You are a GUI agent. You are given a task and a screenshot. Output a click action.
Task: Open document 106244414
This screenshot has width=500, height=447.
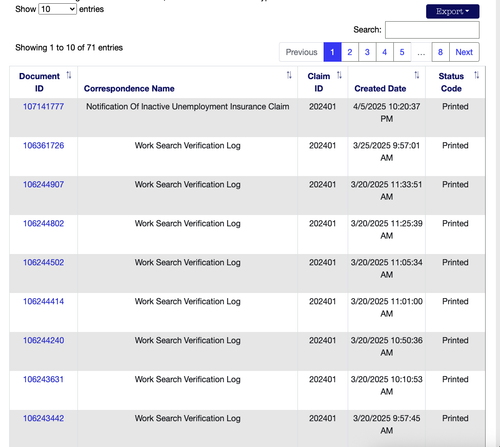43,302
